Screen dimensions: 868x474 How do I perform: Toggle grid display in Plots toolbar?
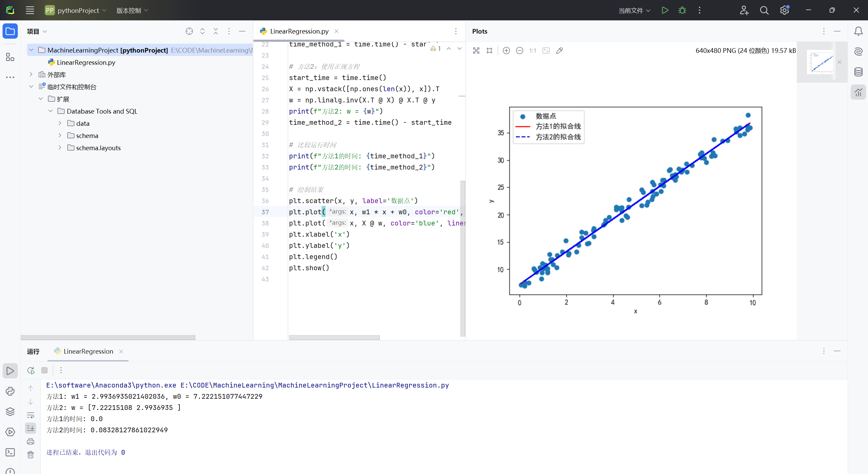click(x=489, y=51)
